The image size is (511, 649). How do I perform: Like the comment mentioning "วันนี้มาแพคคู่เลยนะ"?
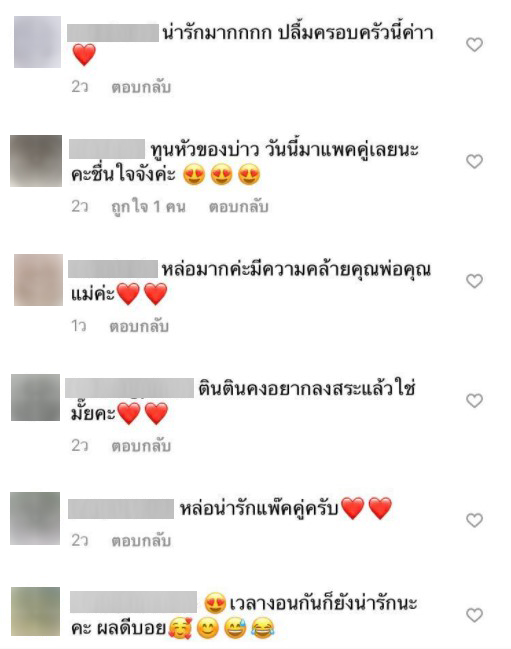point(474,161)
